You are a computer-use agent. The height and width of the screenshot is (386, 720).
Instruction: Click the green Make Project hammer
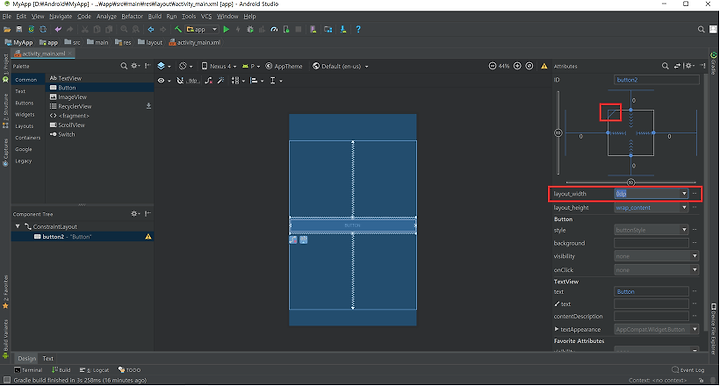pos(178,29)
